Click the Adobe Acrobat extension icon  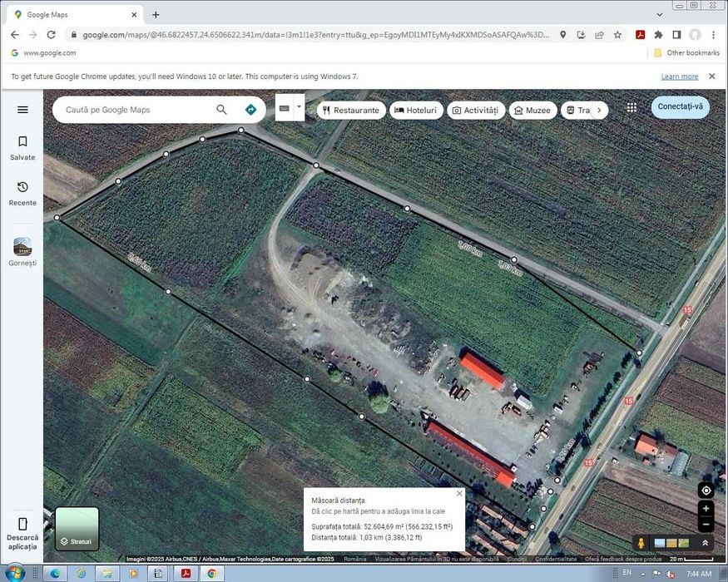(x=641, y=35)
